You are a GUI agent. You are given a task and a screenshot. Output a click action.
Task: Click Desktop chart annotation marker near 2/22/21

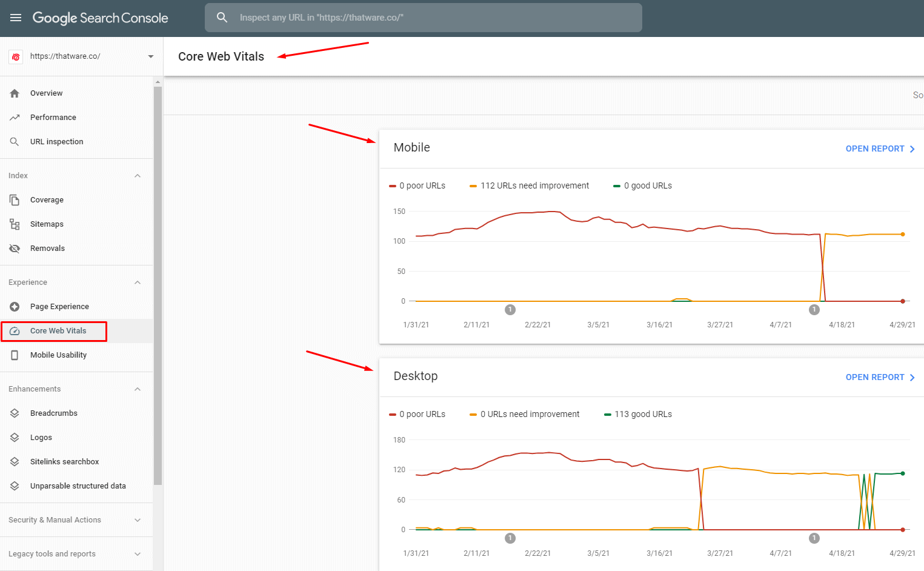pyautogui.click(x=510, y=538)
